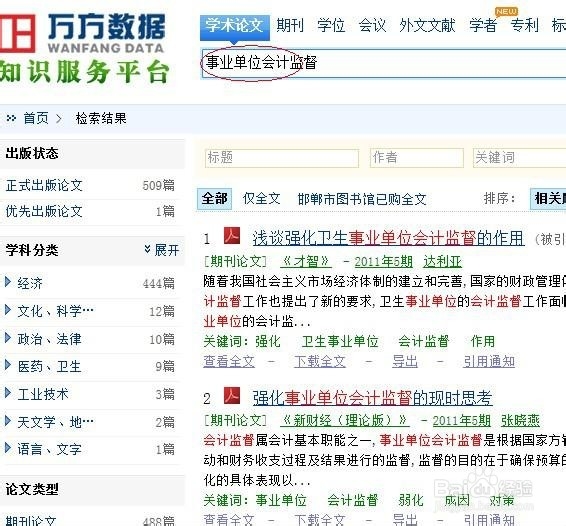Select 工业技术 subject category
This screenshot has height=526, width=566.
43,394
